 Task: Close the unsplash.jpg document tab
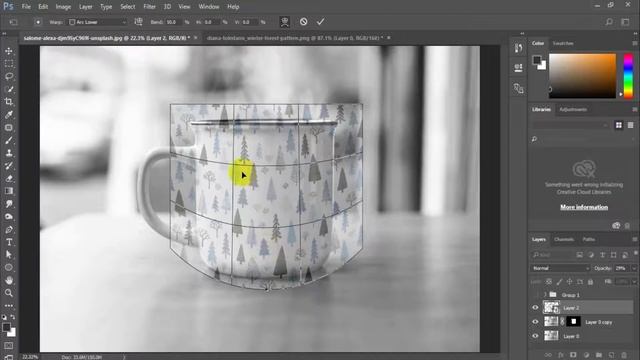tap(196, 38)
